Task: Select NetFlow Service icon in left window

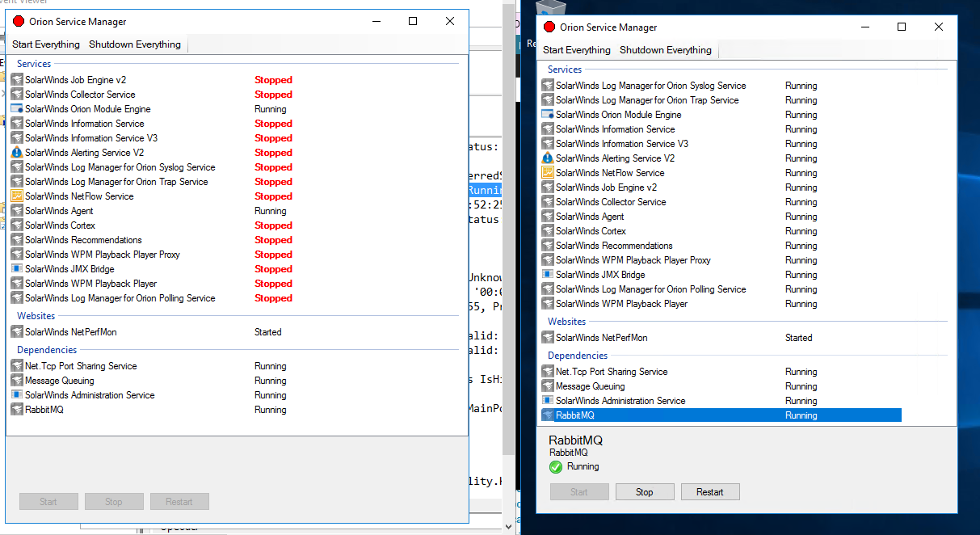Action: (17, 196)
